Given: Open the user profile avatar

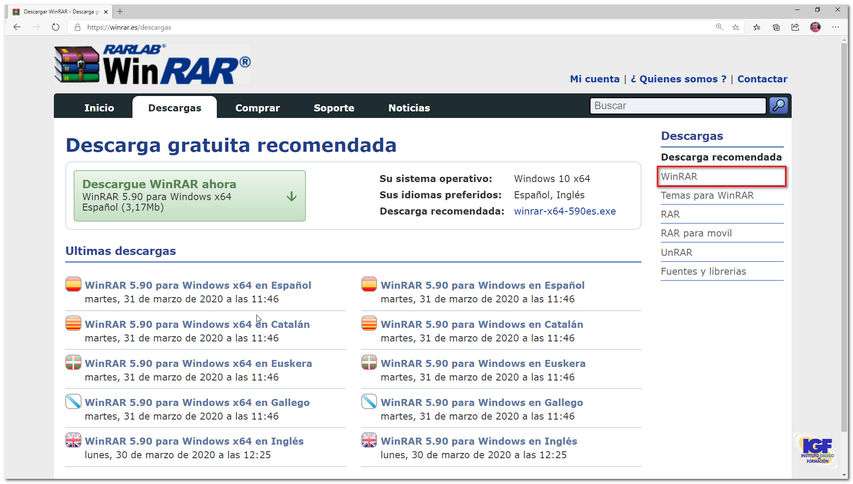Looking at the screenshot, I should (815, 27).
